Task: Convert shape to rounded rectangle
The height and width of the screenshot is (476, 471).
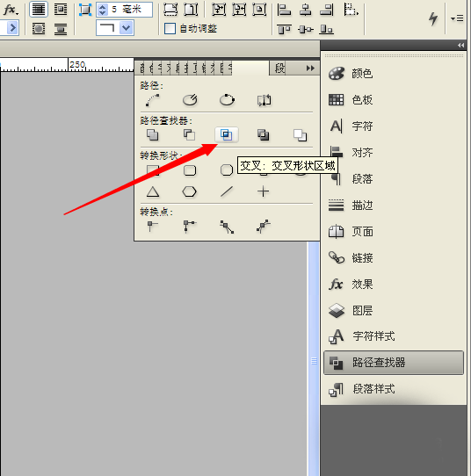Action: (190, 170)
